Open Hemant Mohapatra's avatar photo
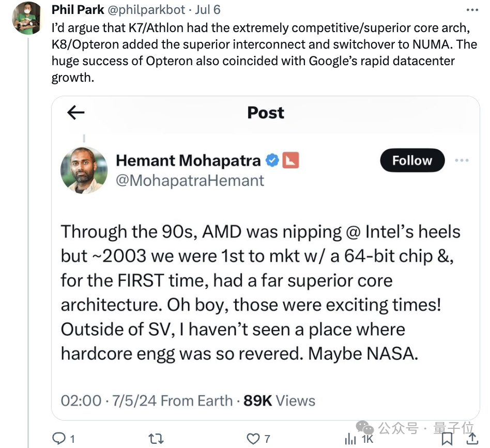 pos(84,170)
